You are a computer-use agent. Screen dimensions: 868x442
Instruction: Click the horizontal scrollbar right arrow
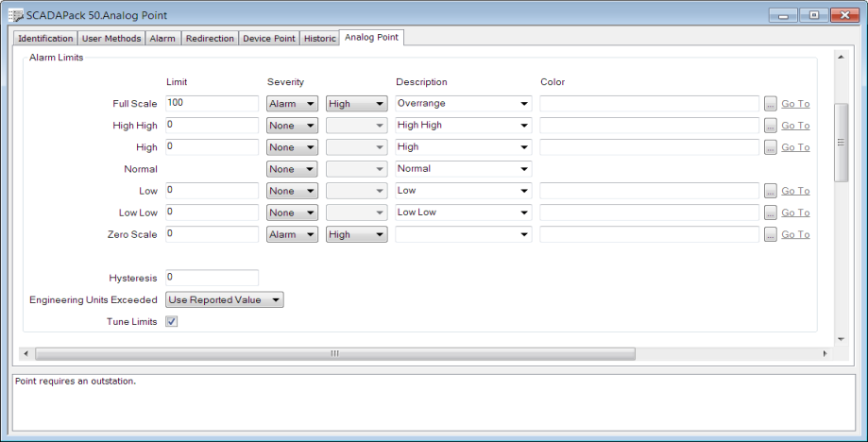click(x=824, y=353)
